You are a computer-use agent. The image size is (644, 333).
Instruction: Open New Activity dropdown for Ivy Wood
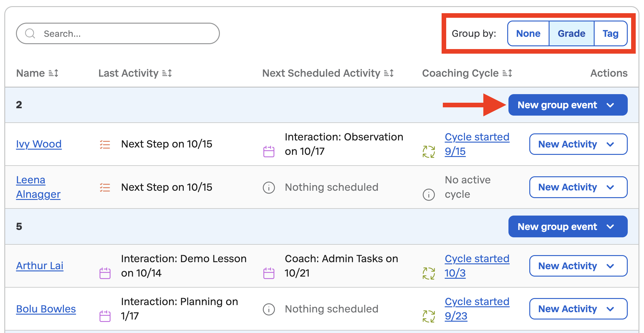point(578,144)
